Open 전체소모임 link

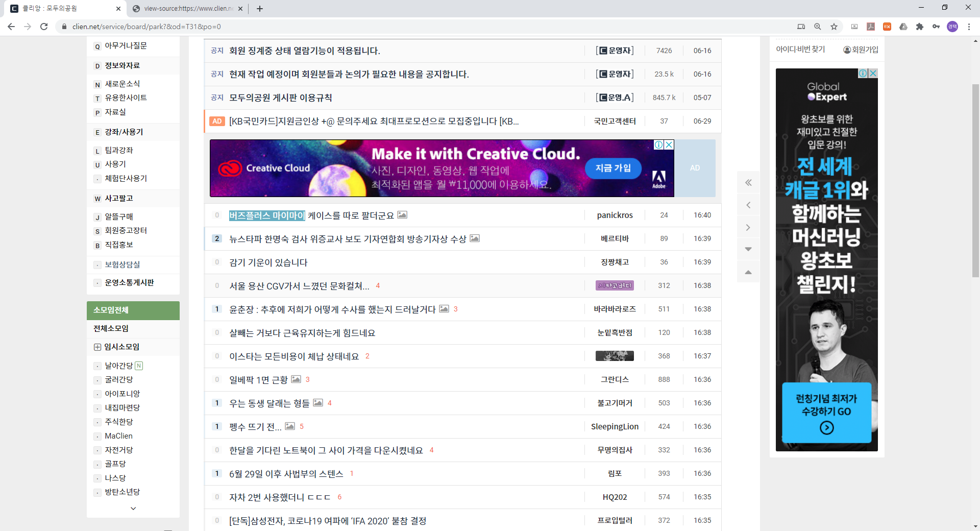(111, 329)
